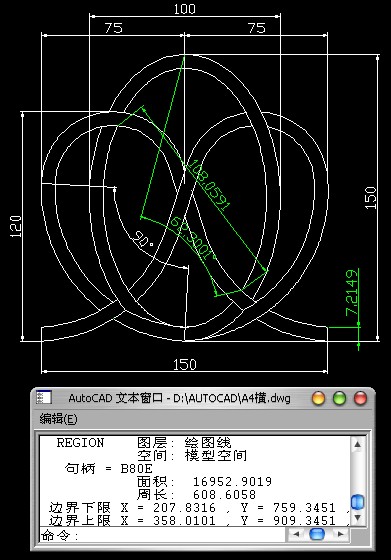The width and height of the screenshot is (391, 560).
Task: Click the 90° angle dimension text
Action: tap(143, 240)
